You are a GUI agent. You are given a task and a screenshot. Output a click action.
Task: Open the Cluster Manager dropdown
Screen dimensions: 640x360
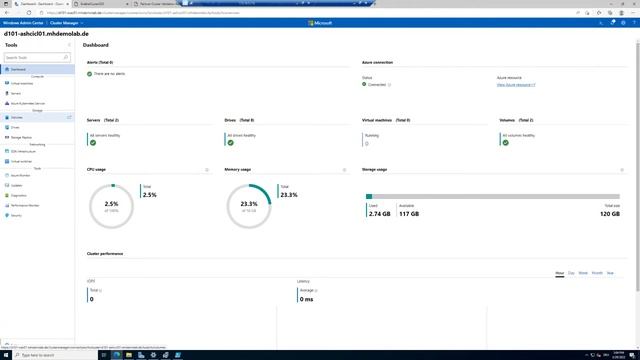tap(67, 23)
